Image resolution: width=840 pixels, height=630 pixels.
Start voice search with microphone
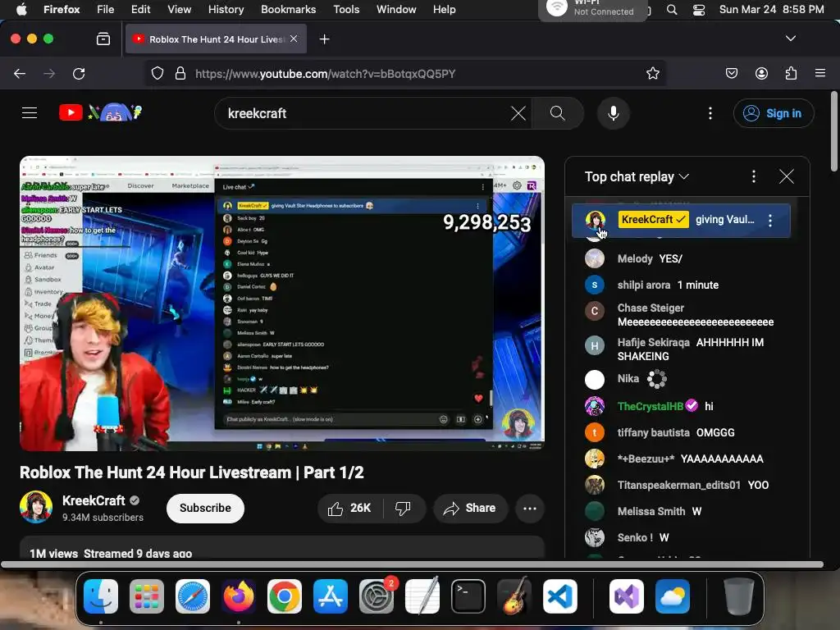(x=614, y=113)
